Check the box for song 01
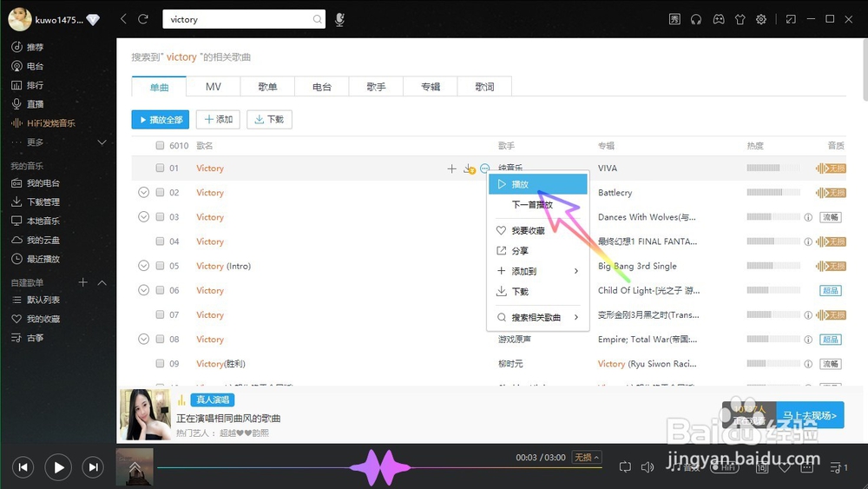This screenshot has height=489, width=868. click(160, 168)
